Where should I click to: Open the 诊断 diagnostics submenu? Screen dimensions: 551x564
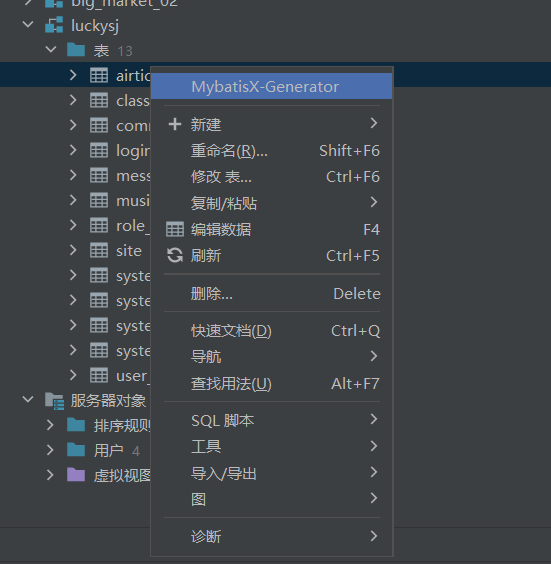pos(272,537)
